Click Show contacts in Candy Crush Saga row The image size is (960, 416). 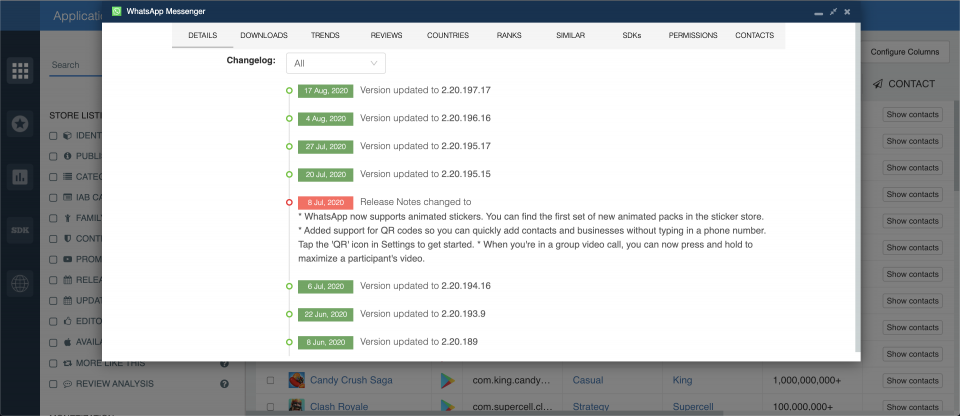[912, 380]
